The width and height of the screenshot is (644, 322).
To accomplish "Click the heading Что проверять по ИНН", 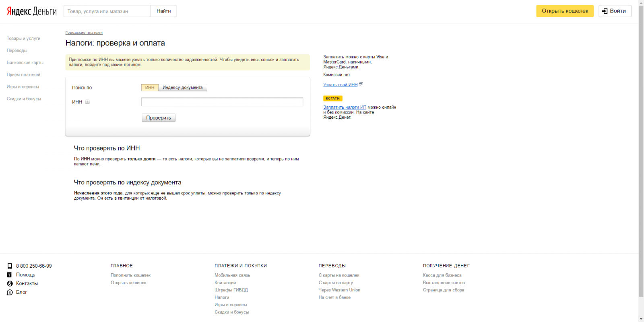I will pos(107,149).
